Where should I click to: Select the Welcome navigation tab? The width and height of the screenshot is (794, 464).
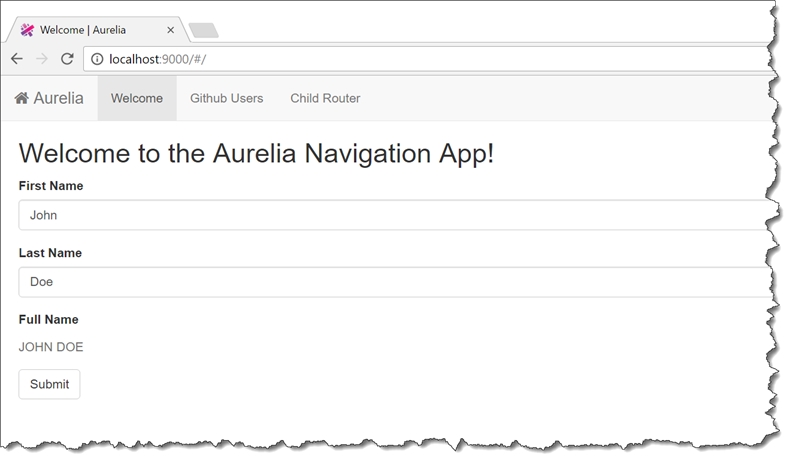click(x=137, y=98)
